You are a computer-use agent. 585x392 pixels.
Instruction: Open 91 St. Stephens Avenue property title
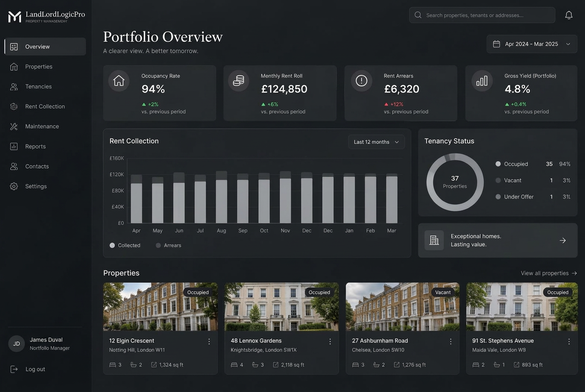[x=503, y=341]
